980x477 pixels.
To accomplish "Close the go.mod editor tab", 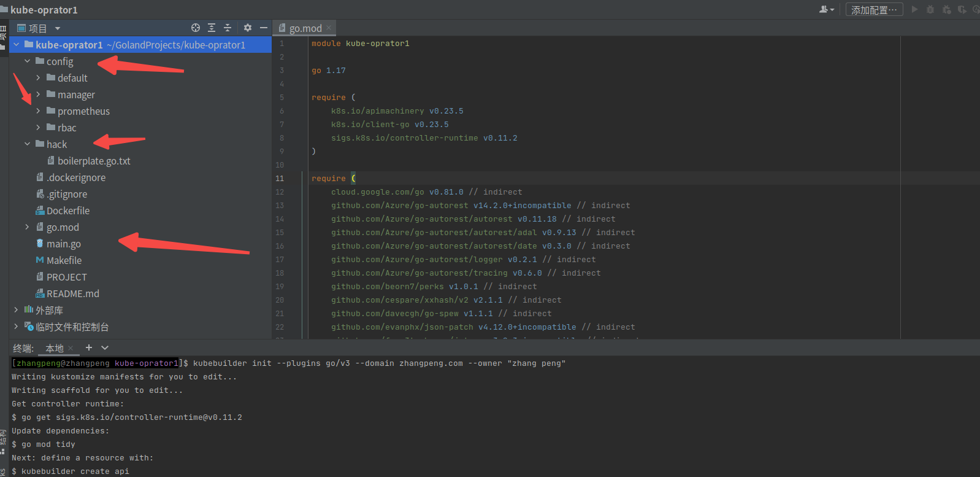I will [329, 28].
